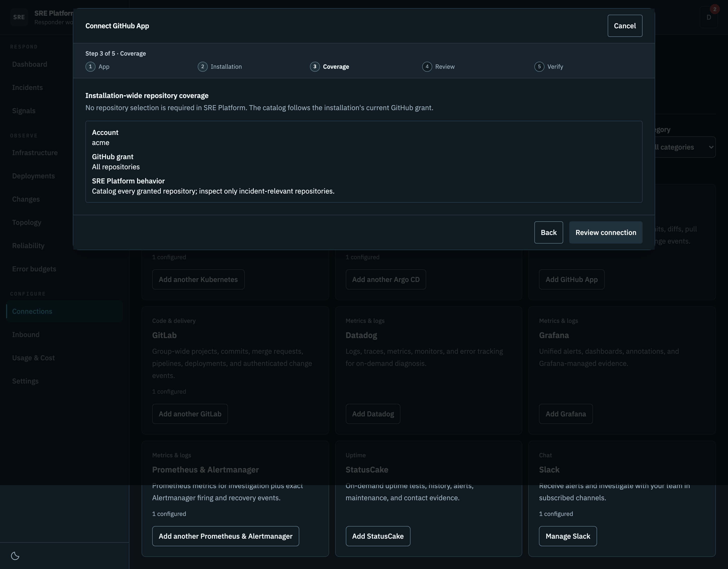Click 'All repositories' grant value
728x569 pixels.
click(x=116, y=167)
